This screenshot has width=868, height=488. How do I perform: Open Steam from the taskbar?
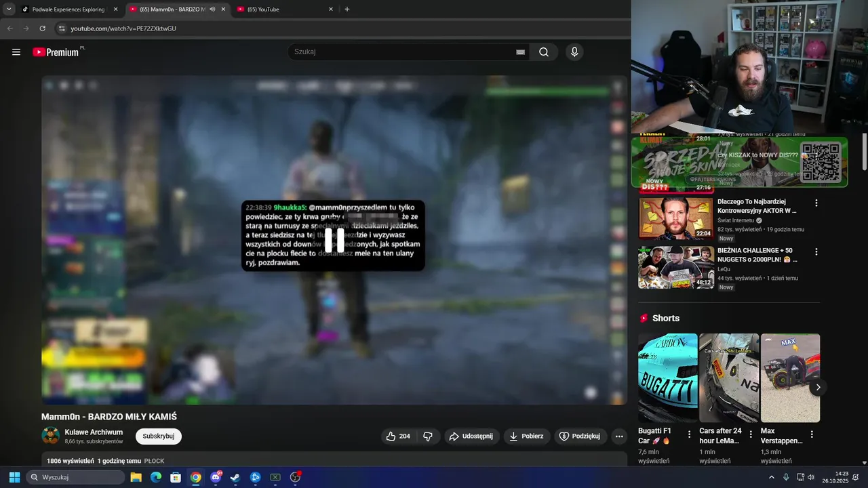pos(235,477)
